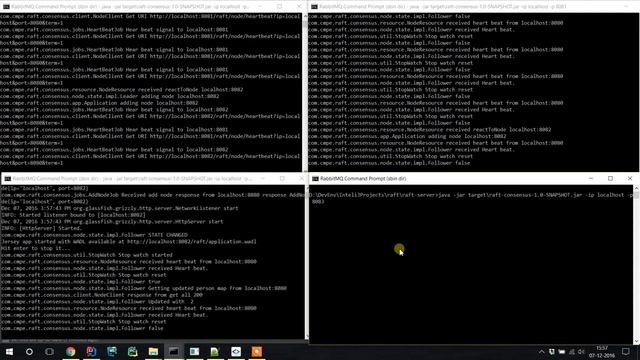Click the cmd icon in bottom-right window title bar
The width and height of the screenshot is (640, 360).
315,179
